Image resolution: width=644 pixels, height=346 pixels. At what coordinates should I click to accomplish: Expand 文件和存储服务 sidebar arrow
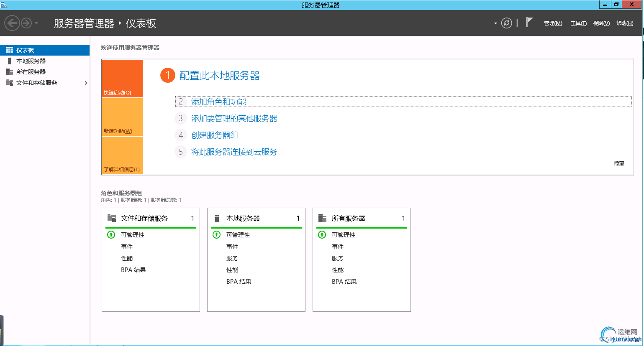(86, 83)
